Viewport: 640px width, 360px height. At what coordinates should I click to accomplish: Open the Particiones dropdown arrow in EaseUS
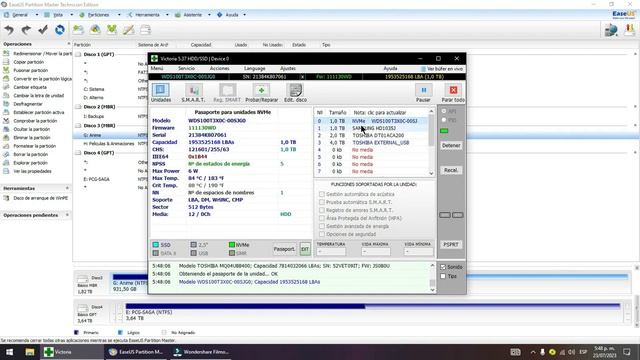119,15
